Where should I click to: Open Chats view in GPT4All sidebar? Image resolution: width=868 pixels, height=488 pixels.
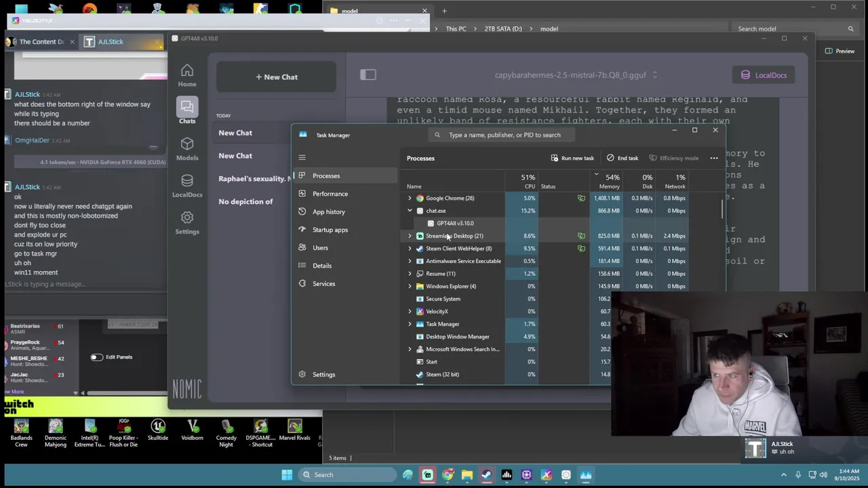187,111
